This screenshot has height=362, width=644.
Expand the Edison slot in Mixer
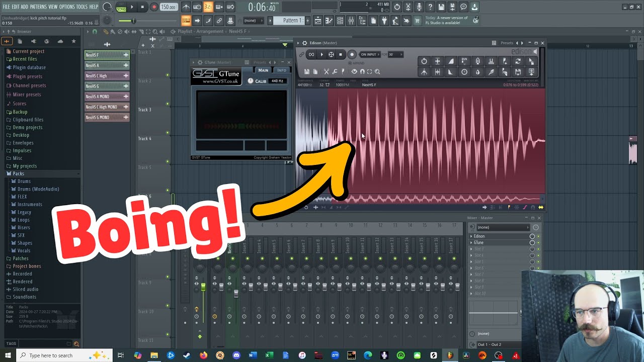(471, 236)
